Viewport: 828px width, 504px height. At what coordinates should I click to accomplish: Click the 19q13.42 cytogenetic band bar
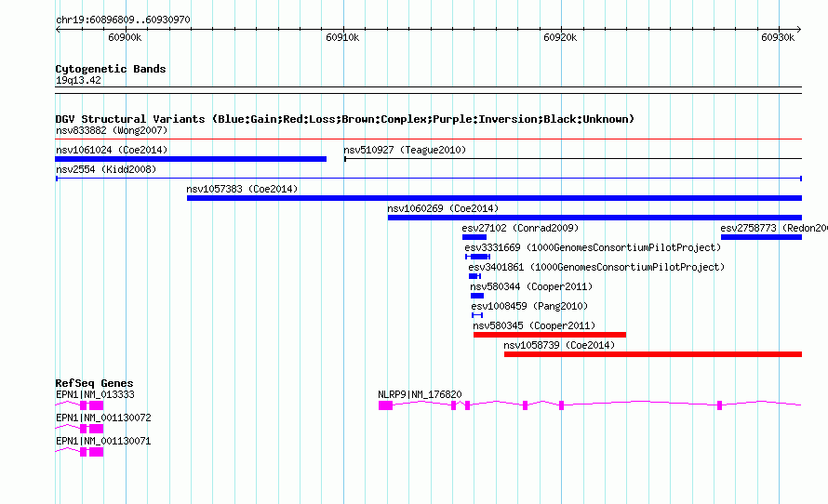428,90
